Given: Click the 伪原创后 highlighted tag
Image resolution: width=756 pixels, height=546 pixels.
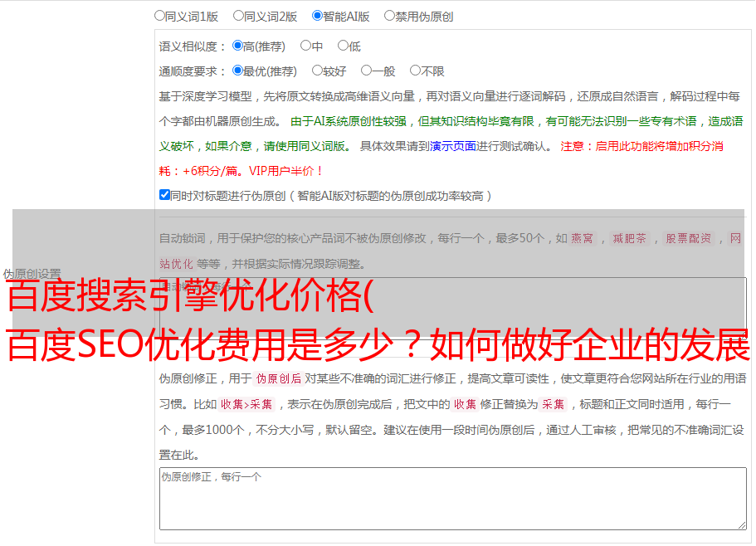Looking at the screenshot, I should (279, 378).
